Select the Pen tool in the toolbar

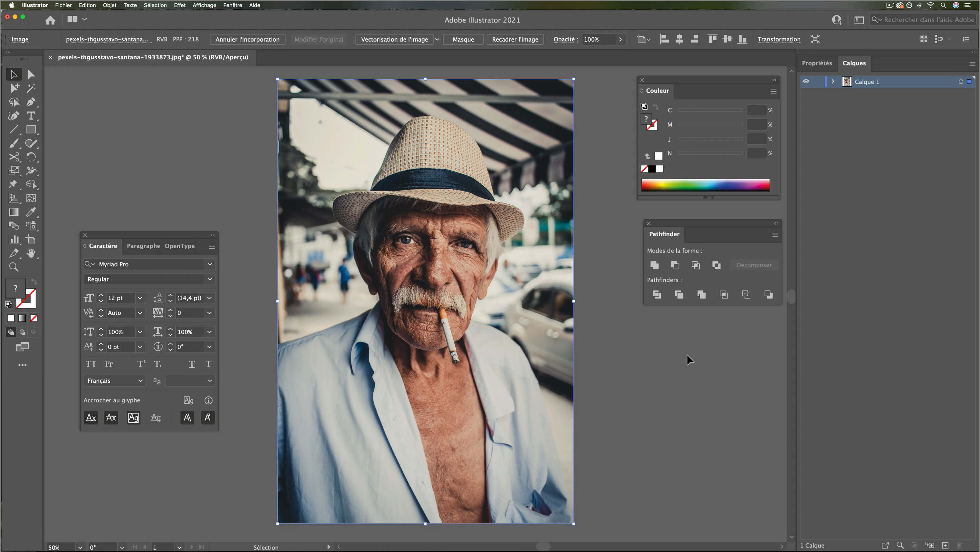[x=30, y=102]
